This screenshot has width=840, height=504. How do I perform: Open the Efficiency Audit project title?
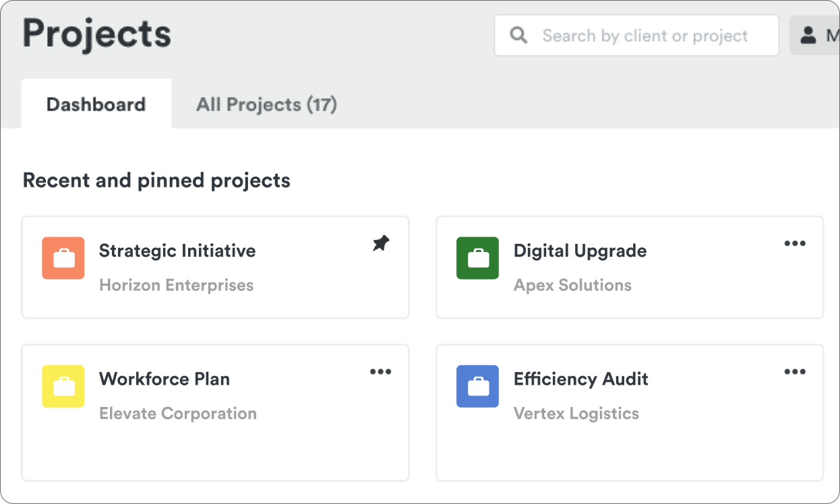pos(580,379)
